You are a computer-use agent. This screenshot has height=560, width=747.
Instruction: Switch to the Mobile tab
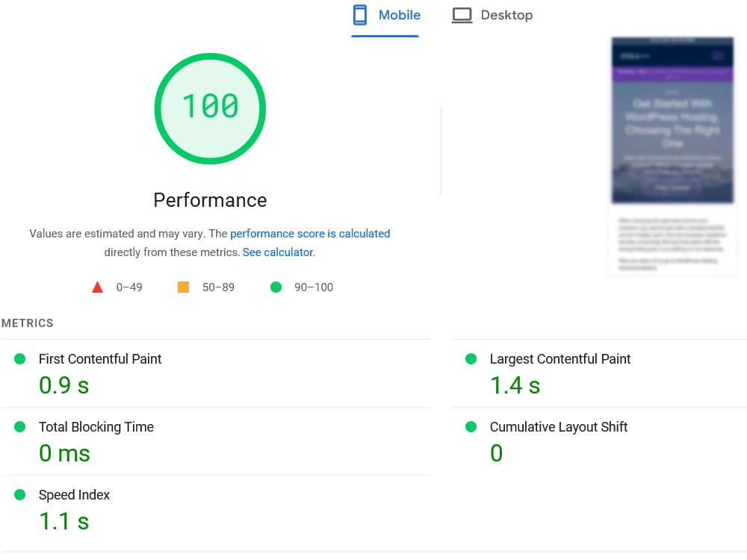tap(385, 16)
